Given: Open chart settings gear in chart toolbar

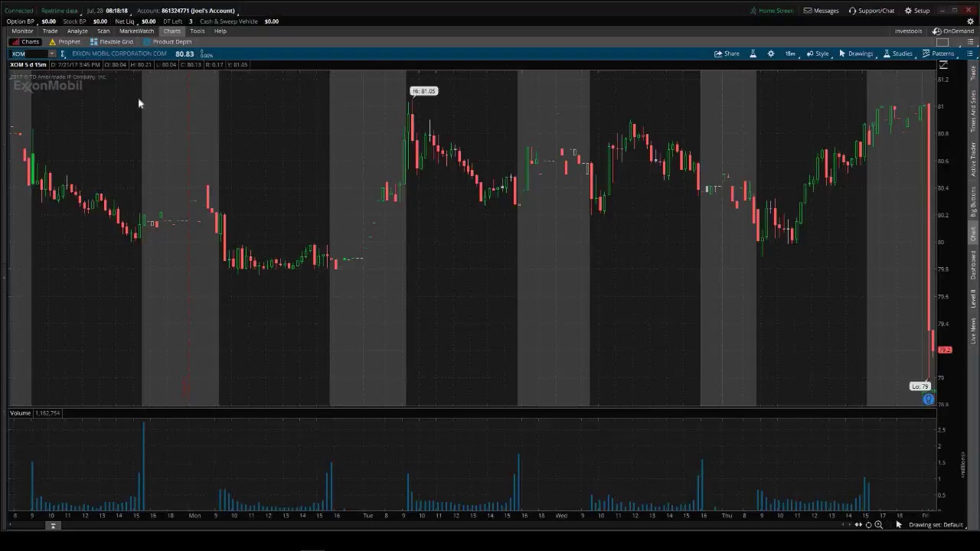Looking at the screenshot, I should [771, 54].
